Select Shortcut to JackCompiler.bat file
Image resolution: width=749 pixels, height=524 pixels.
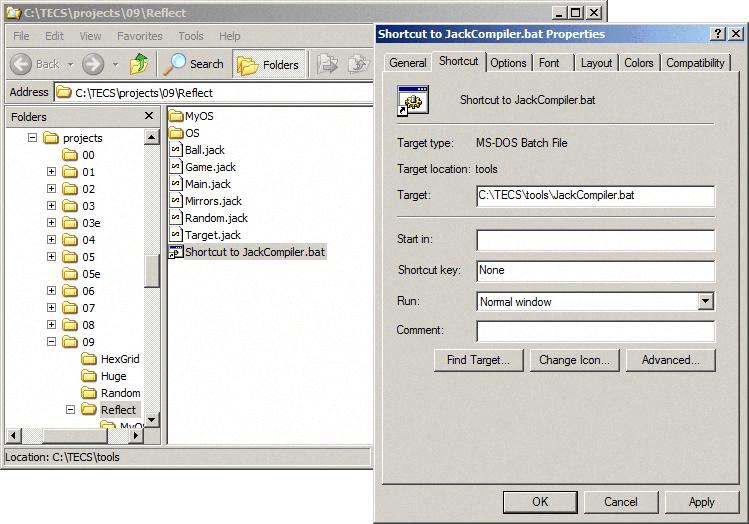[x=254, y=252]
